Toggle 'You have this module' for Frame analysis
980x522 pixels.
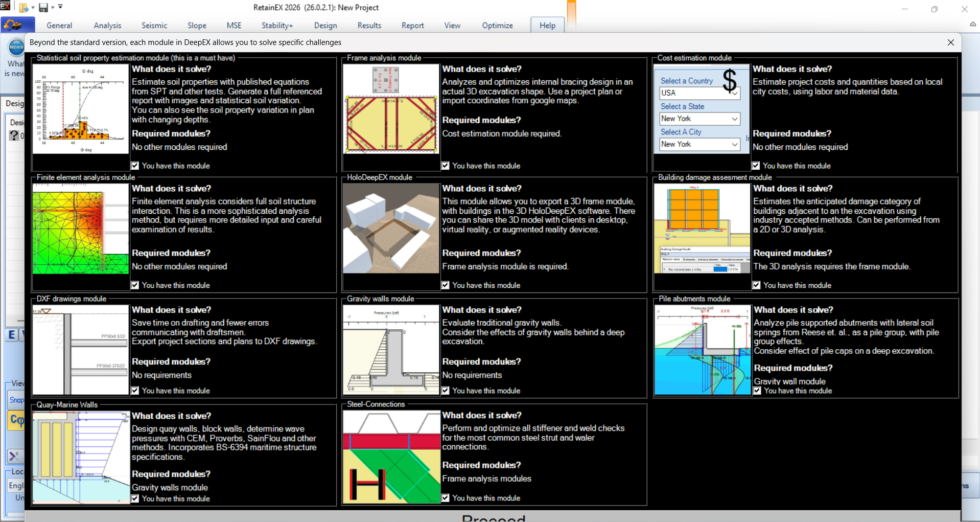[x=446, y=166]
